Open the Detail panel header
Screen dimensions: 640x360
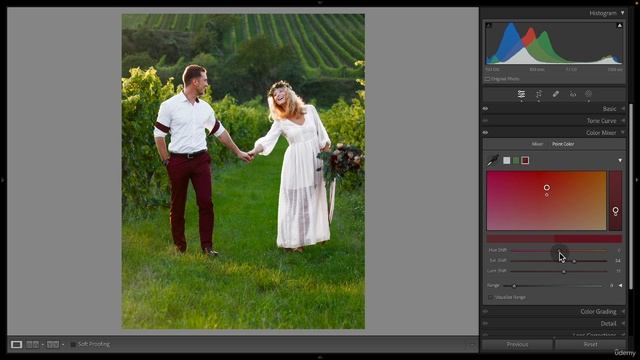(x=554, y=323)
